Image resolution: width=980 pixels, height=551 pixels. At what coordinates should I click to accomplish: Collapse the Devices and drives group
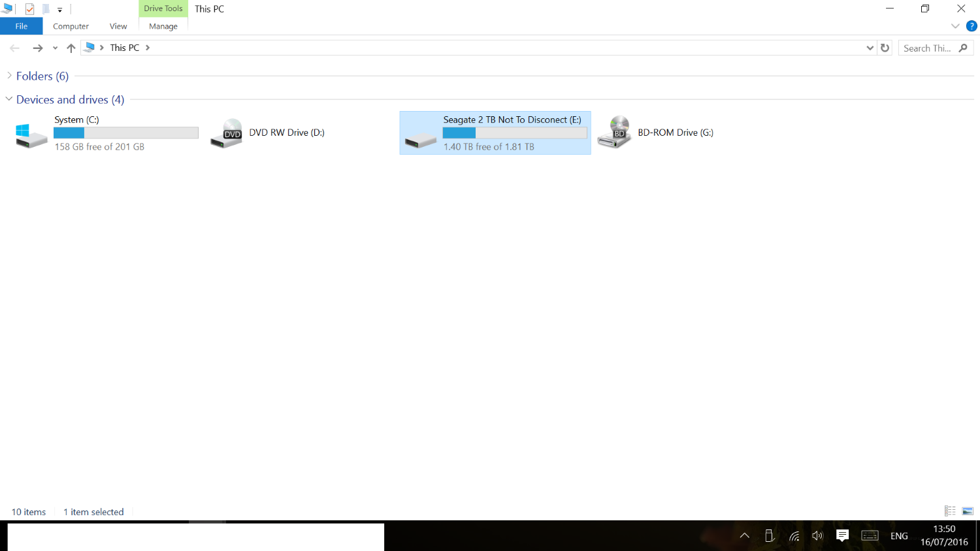coord(9,99)
